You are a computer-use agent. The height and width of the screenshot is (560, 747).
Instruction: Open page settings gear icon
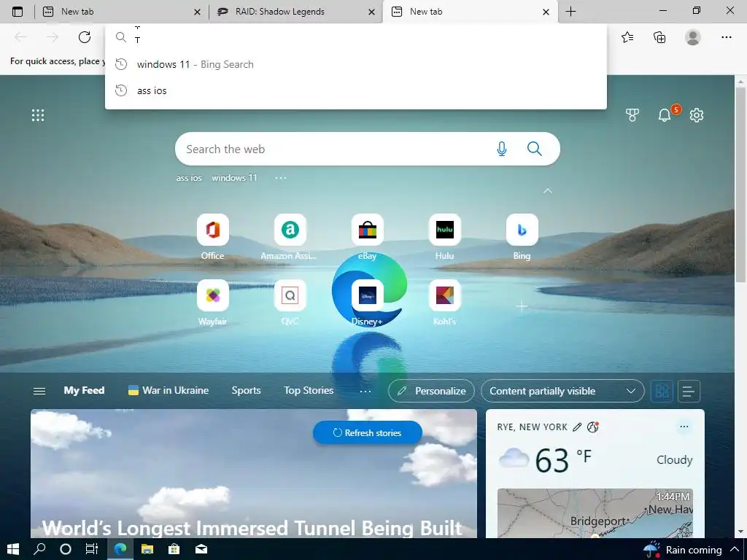click(697, 115)
